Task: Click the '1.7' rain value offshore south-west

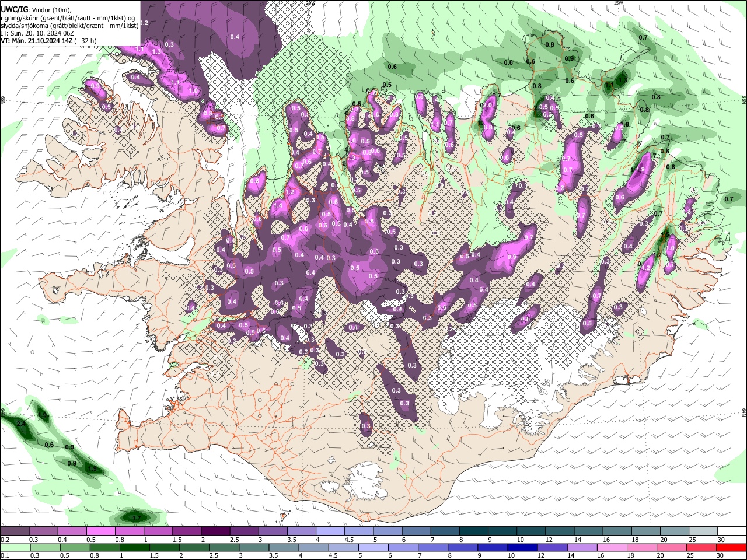Action: tap(137, 518)
